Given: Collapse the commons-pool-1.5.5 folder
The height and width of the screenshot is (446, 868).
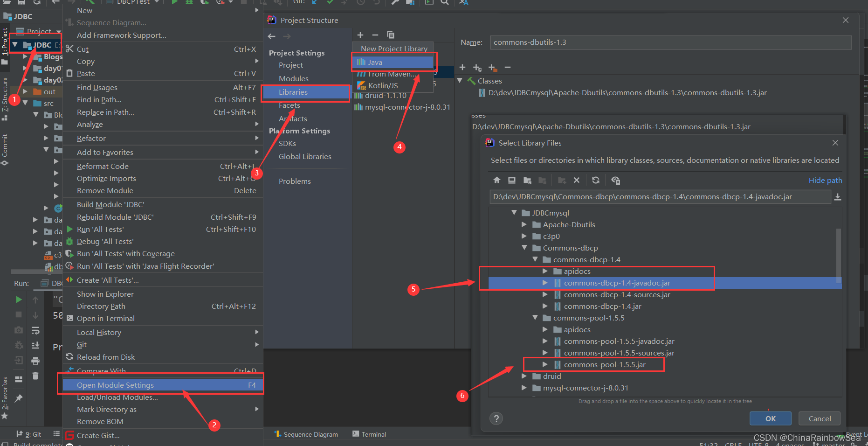Looking at the screenshot, I should click(535, 318).
